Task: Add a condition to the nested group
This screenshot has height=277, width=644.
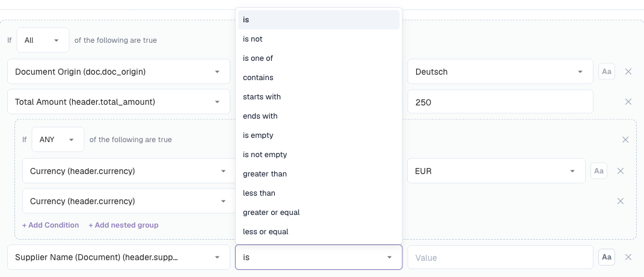Action: pos(51,225)
